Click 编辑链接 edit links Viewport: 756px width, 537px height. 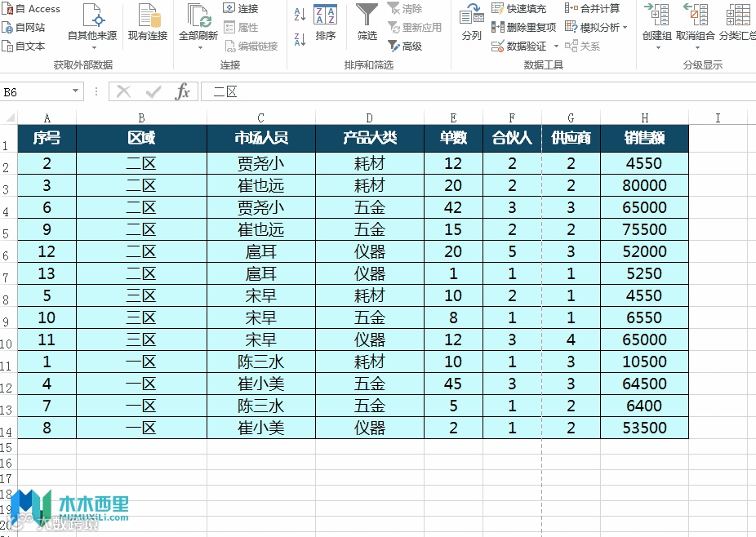click(251, 47)
